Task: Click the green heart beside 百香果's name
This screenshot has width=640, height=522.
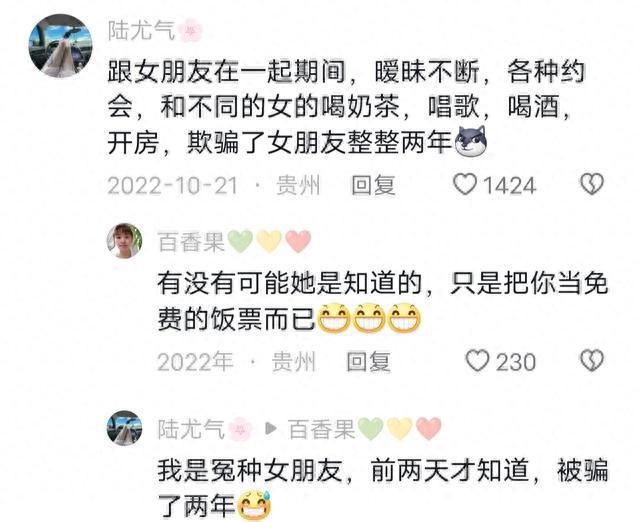Action: (240, 241)
